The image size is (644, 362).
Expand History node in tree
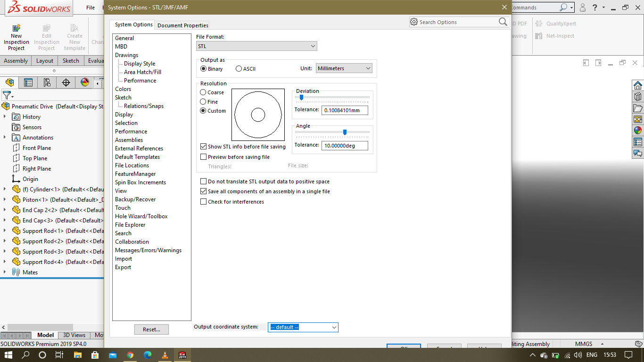(x=5, y=116)
